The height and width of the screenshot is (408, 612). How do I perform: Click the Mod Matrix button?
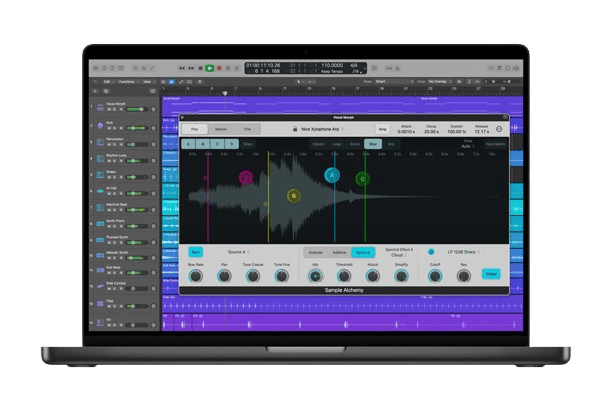coord(494,144)
